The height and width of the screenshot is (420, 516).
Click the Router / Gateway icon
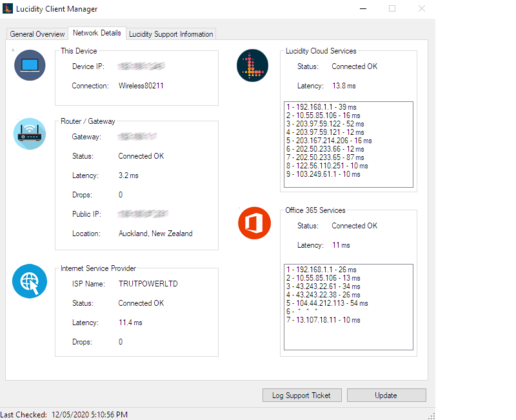click(x=30, y=134)
